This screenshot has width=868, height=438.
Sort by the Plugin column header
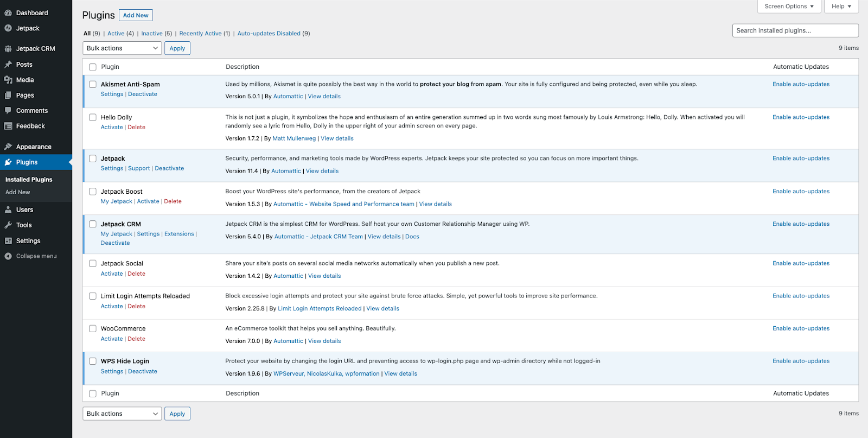[110, 67]
